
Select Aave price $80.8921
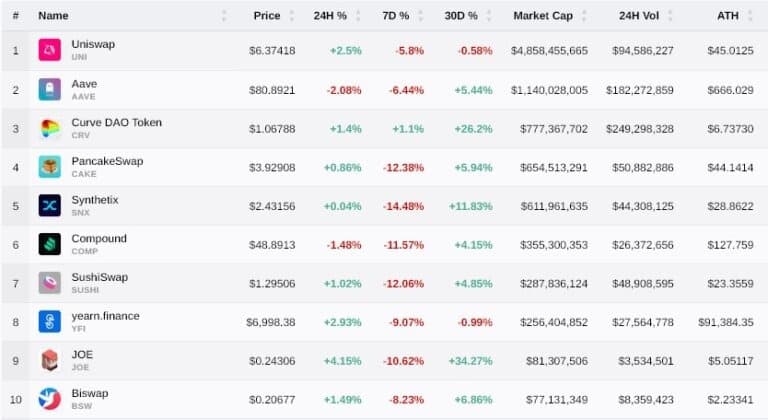tap(272, 90)
